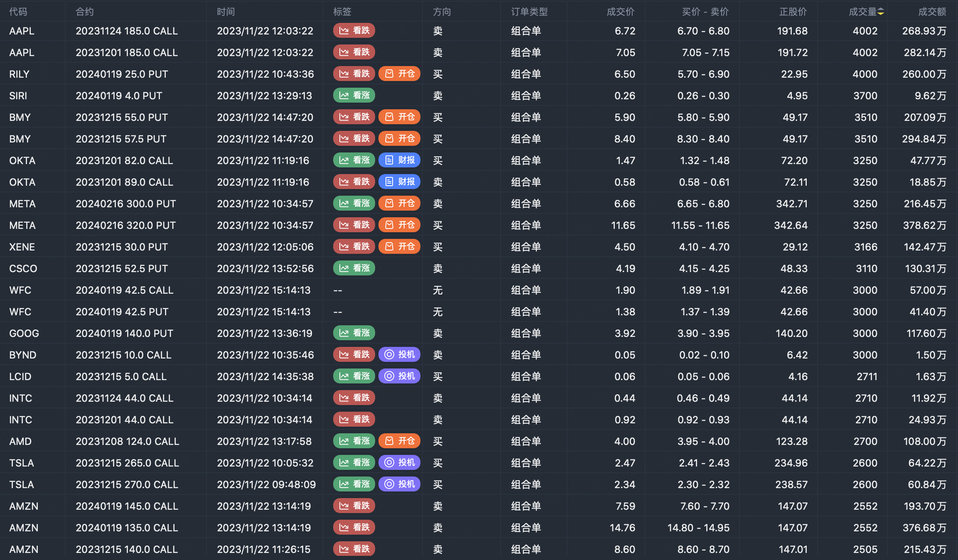
Task: Click 开仓 tag on AMD row
Action: click(x=399, y=441)
